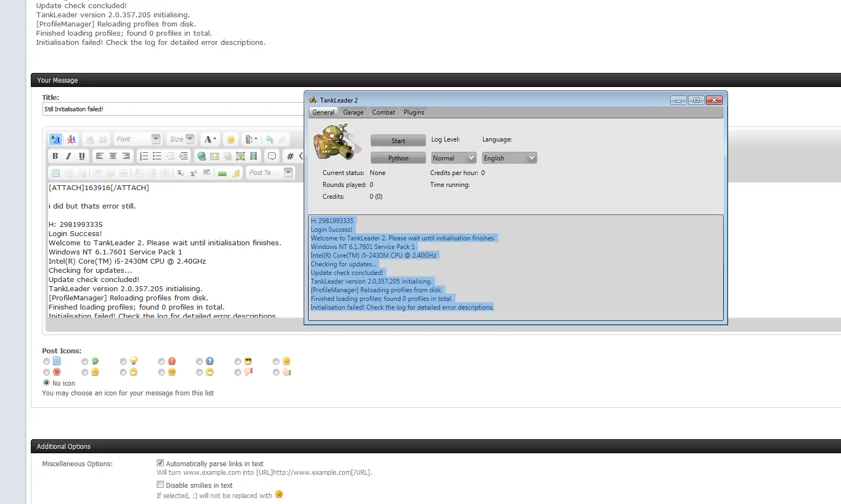The height and width of the screenshot is (504, 841).
Task: Align text left
Action: [99, 156]
